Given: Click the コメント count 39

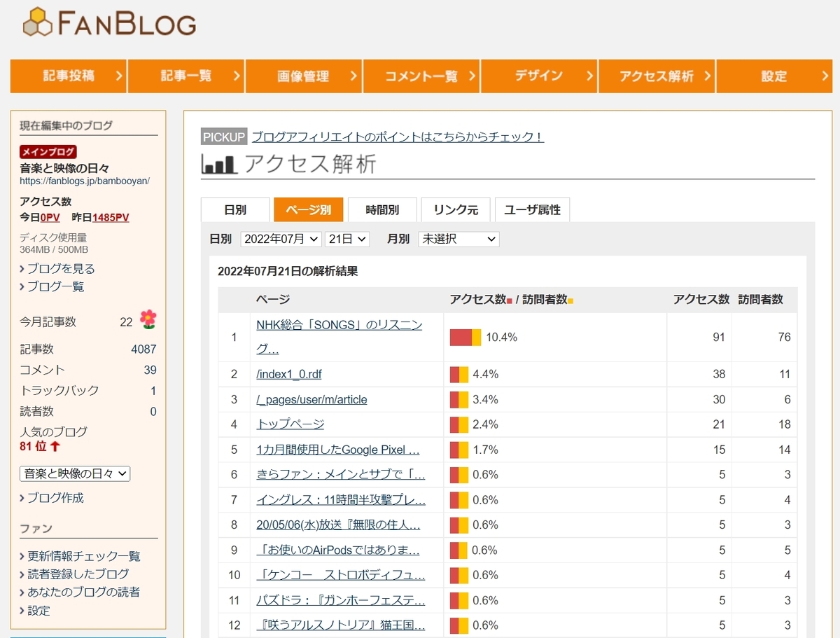Looking at the screenshot, I should click(150, 370).
